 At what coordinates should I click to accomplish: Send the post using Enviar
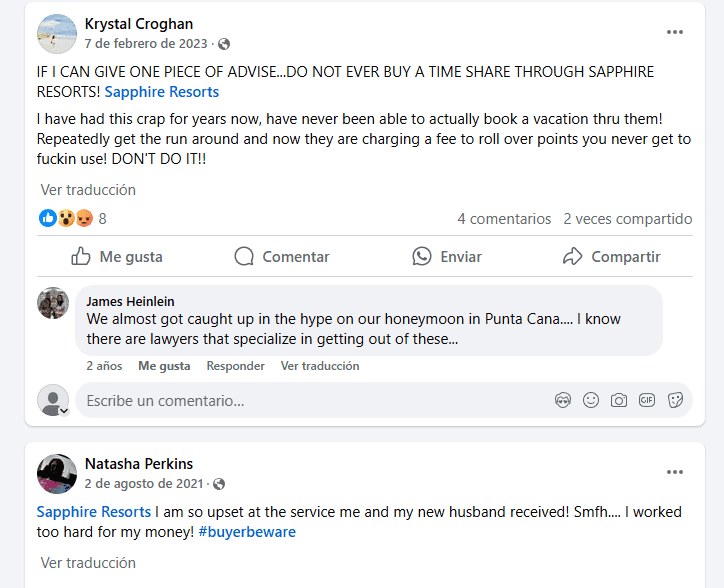tap(447, 257)
